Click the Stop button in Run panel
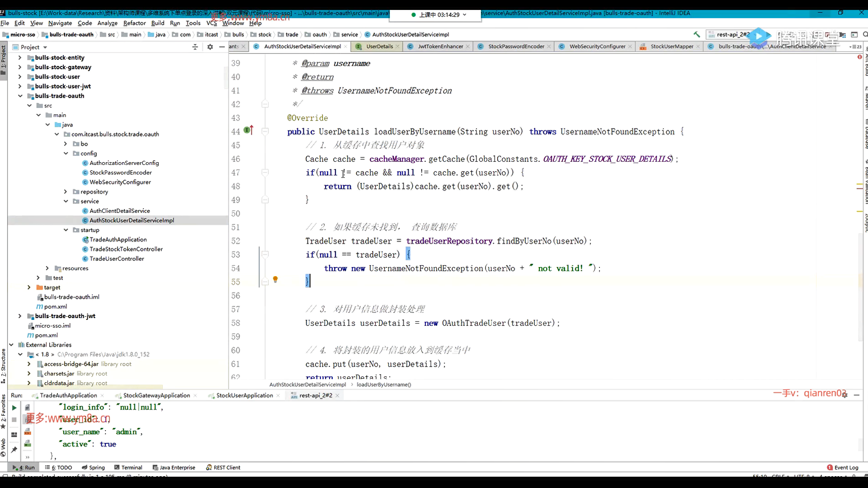Image resolution: width=868 pixels, height=488 pixels. click(14, 420)
